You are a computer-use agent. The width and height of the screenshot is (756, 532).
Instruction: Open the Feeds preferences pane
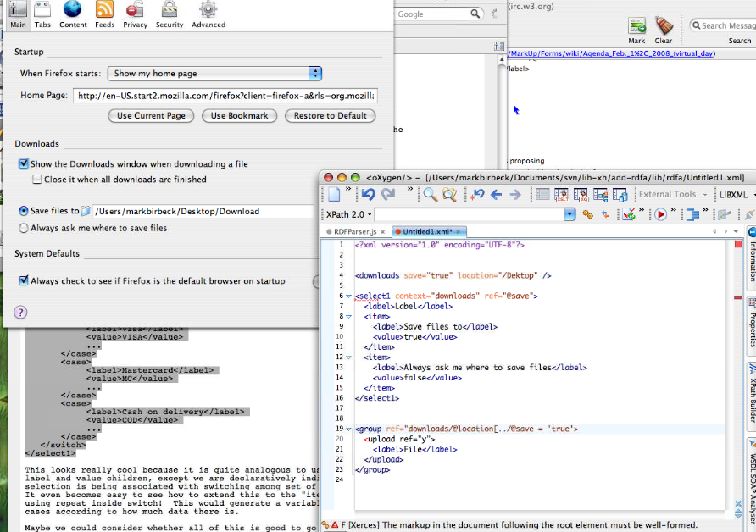point(104,14)
